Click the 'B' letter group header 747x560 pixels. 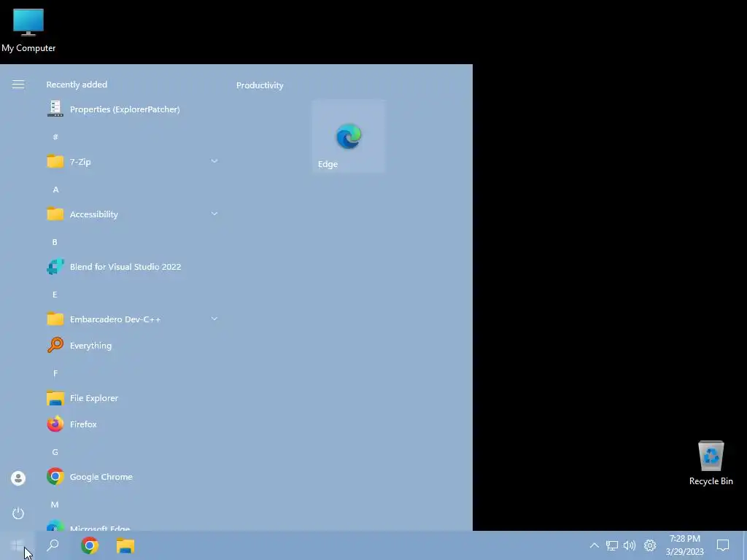click(55, 242)
